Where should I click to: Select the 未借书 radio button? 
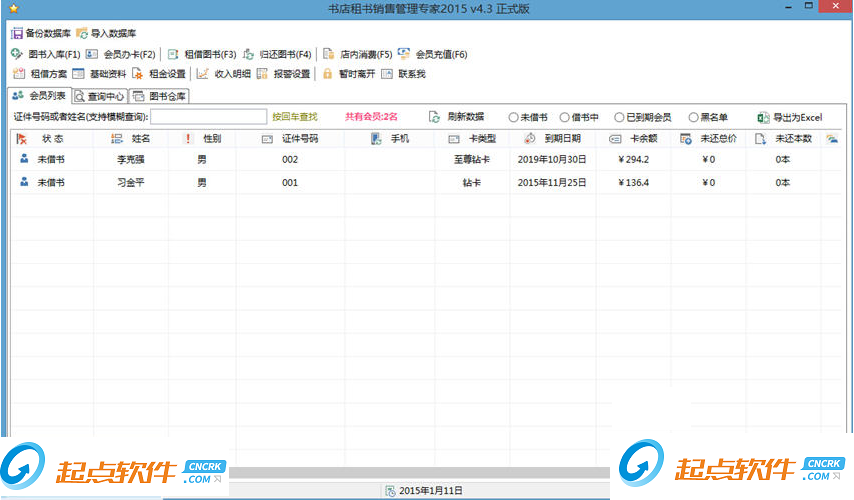tap(513, 117)
